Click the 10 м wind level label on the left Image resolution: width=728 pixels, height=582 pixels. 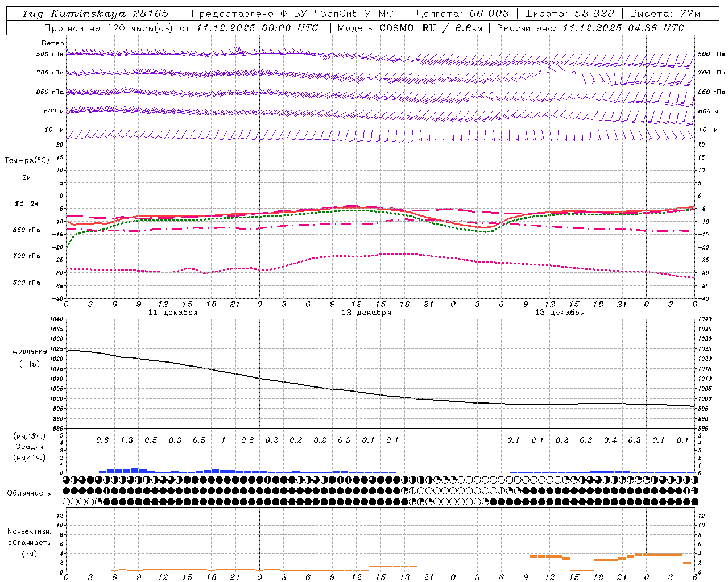tap(54, 130)
